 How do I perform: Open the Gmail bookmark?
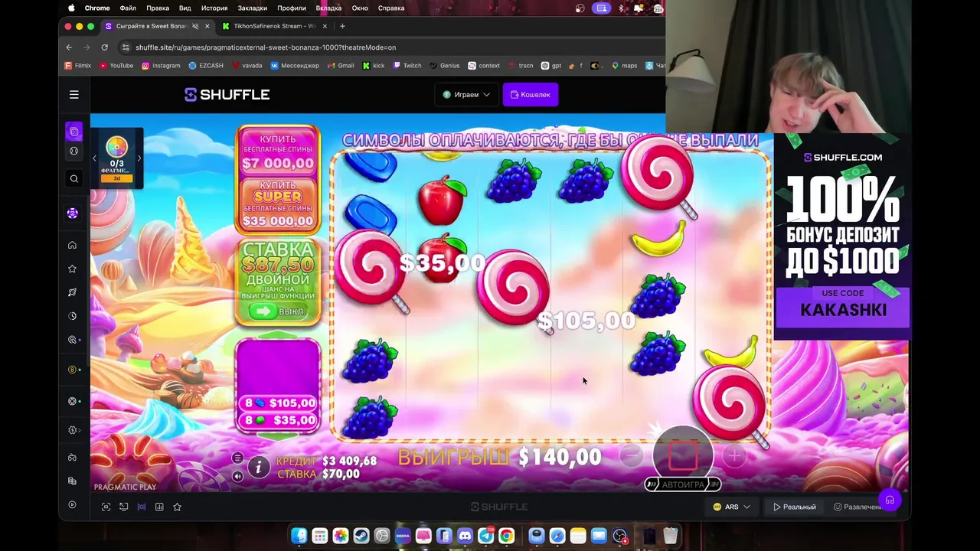coord(341,66)
